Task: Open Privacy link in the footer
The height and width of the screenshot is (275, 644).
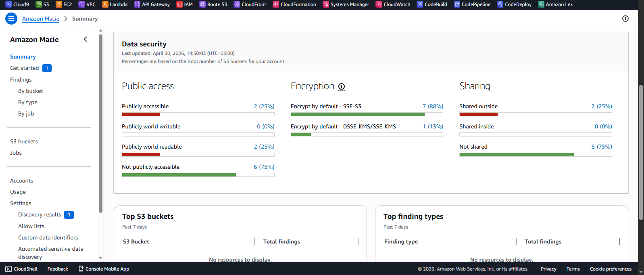Action: click(x=548, y=269)
